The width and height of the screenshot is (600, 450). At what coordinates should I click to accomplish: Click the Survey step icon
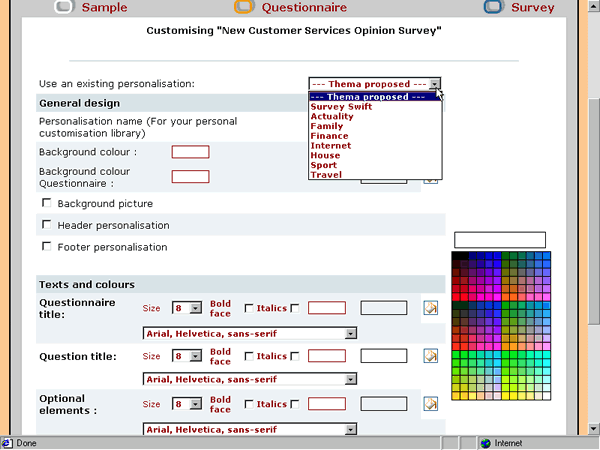(494, 7)
